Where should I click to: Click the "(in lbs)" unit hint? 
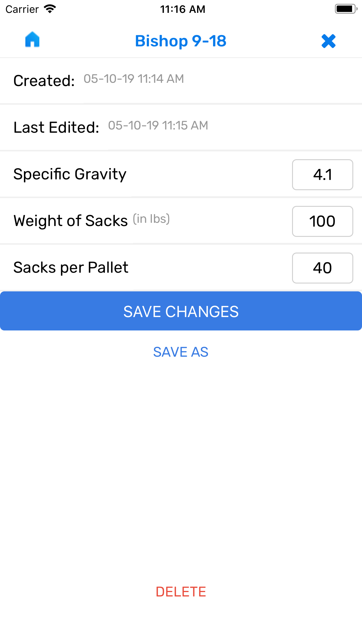tap(151, 219)
